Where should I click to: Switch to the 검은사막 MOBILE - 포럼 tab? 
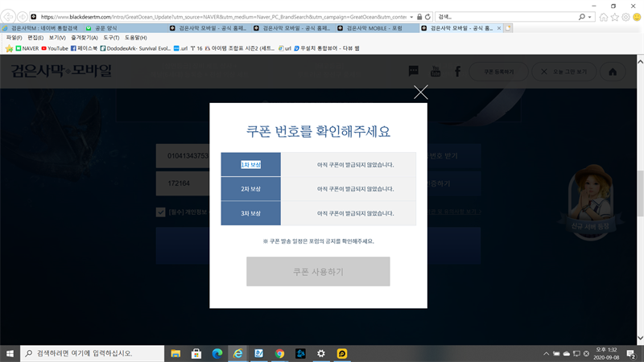click(x=378, y=27)
